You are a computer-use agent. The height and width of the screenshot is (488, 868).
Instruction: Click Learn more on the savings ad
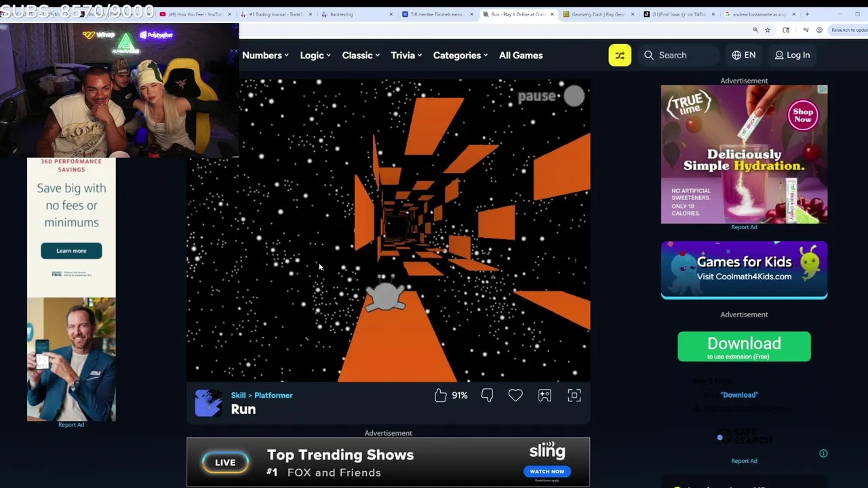[71, 251]
